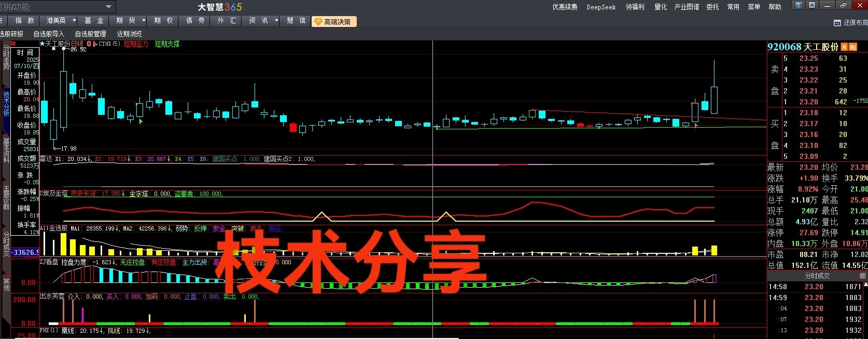The image size is (868, 339).
Task: Open the 指数 market tab
Action: click(x=24, y=20)
